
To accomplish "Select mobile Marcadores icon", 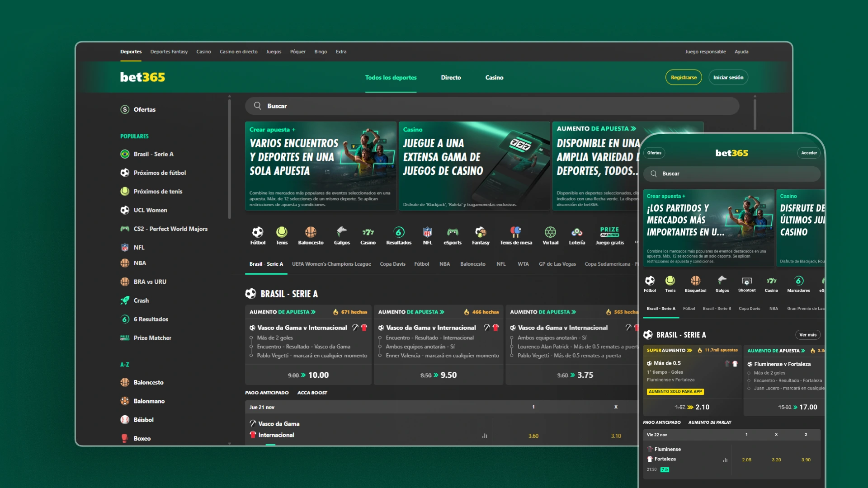I will pyautogui.click(x=798, y=281).
